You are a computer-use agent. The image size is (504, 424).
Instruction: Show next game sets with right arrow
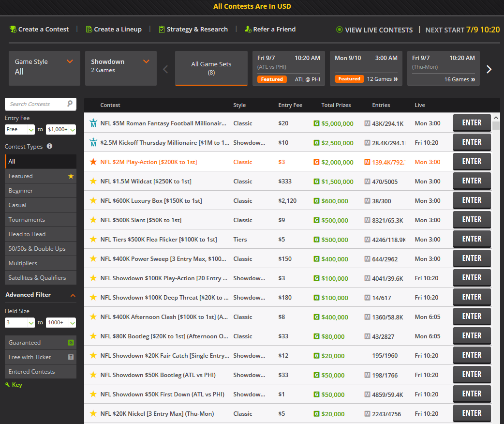point(489,69)
